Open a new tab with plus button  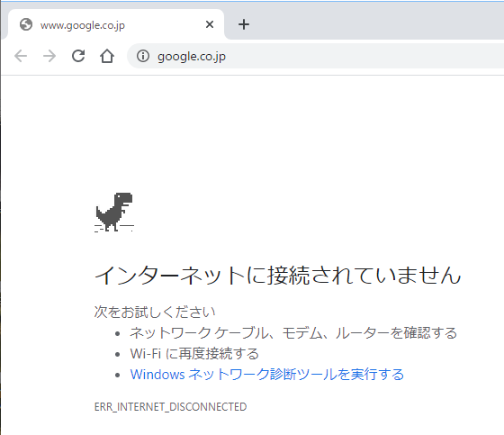tap(244, 24)
